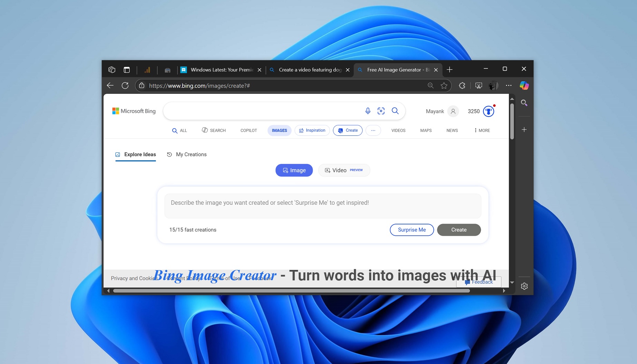Click the page's vertical scrollbar thumb
Screen dimensions: 637x364
pos(512,121)
